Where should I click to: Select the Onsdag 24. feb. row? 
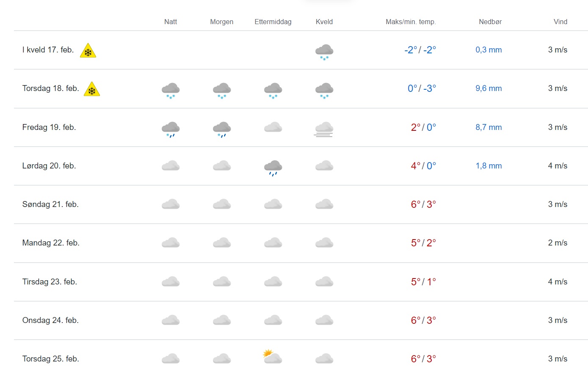pos(301,320)
